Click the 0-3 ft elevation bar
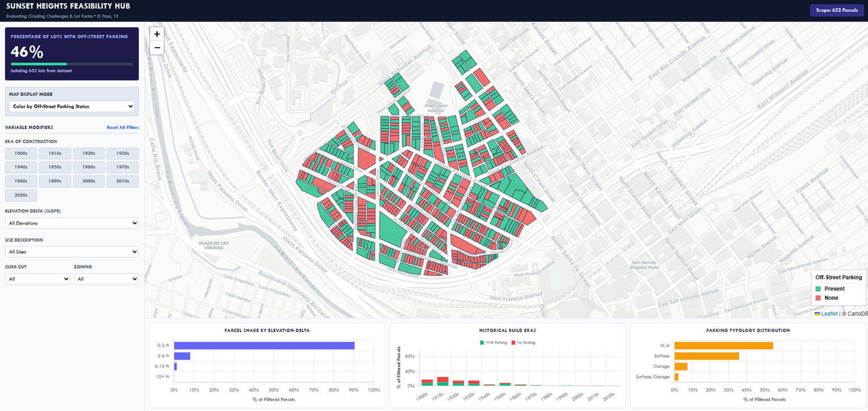The image size is (868, 411). (264, 345)
